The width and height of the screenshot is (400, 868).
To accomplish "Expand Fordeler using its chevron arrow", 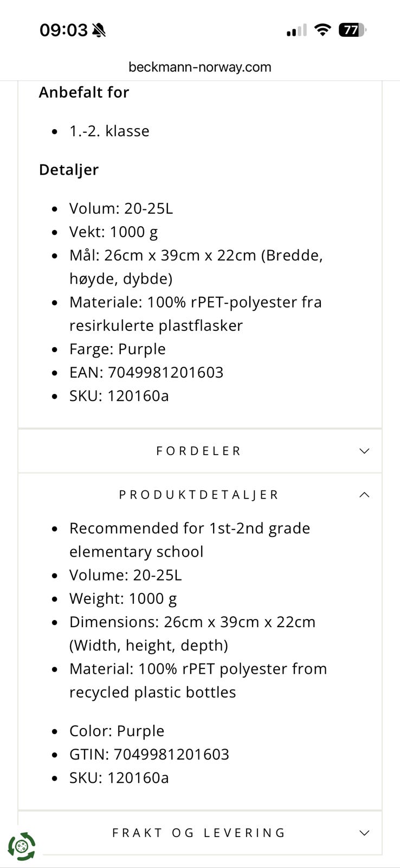I will pos(364,451).
